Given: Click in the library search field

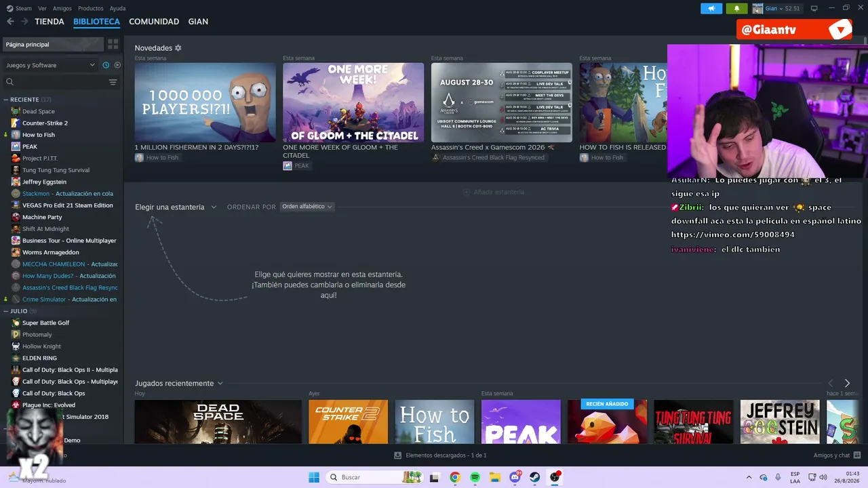Looking at the screenshot, I should [x=54, y=82].
